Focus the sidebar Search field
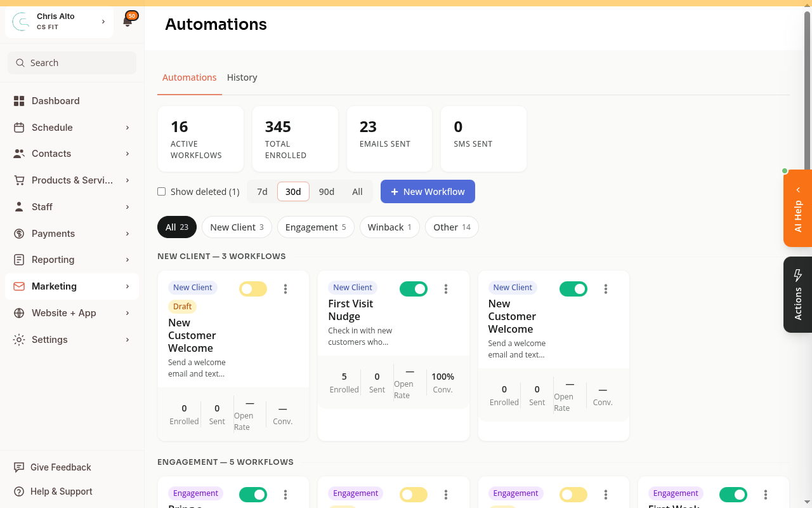Viewport: 812px width, 508px height. point(72,63)
